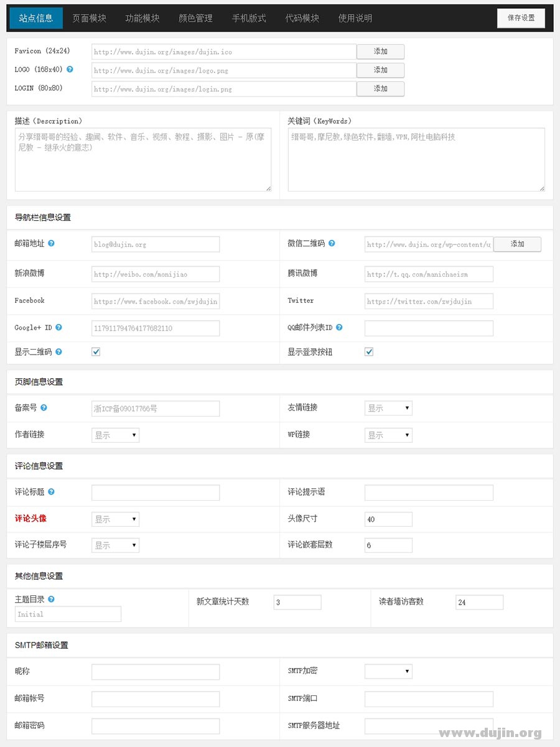
Task: Focus the 新浪微博 input field
Action: 156,274
